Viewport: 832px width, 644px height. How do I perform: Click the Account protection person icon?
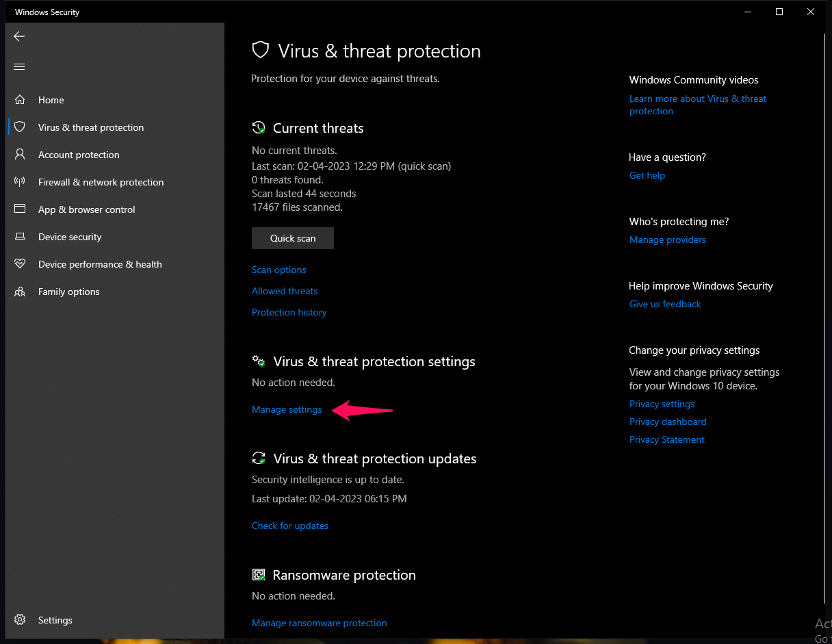(x=20, y=155)
